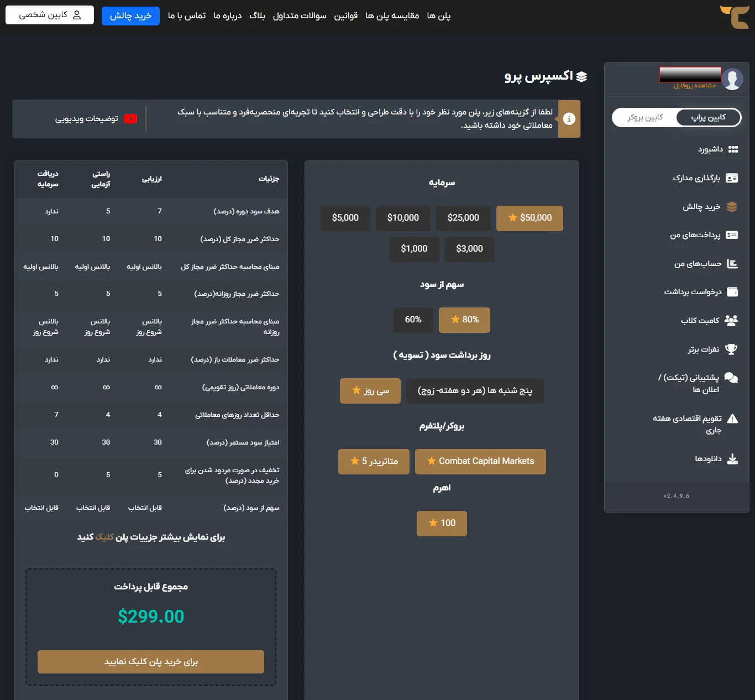
Task: Select سی روز payout option
Action: (x=370, y=390)
